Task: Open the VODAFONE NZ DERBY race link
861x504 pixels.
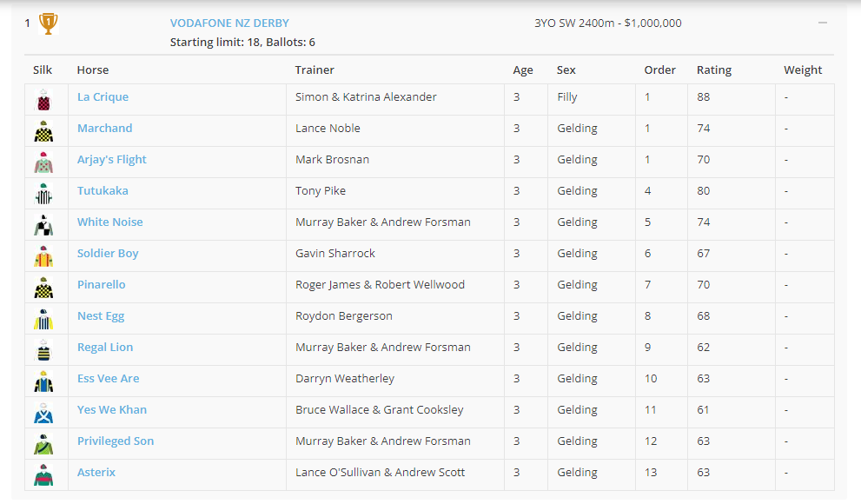Action: pos(229,23)
